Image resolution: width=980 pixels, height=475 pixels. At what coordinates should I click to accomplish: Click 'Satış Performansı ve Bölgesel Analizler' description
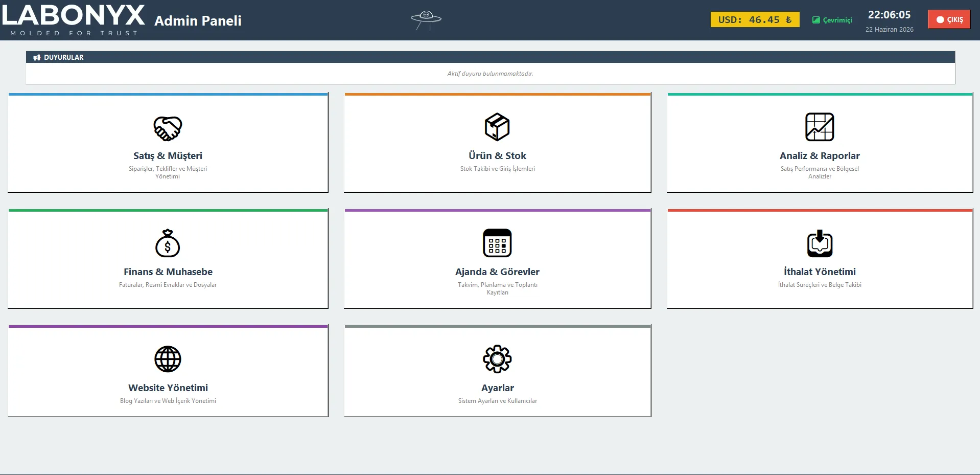[820, 172]
